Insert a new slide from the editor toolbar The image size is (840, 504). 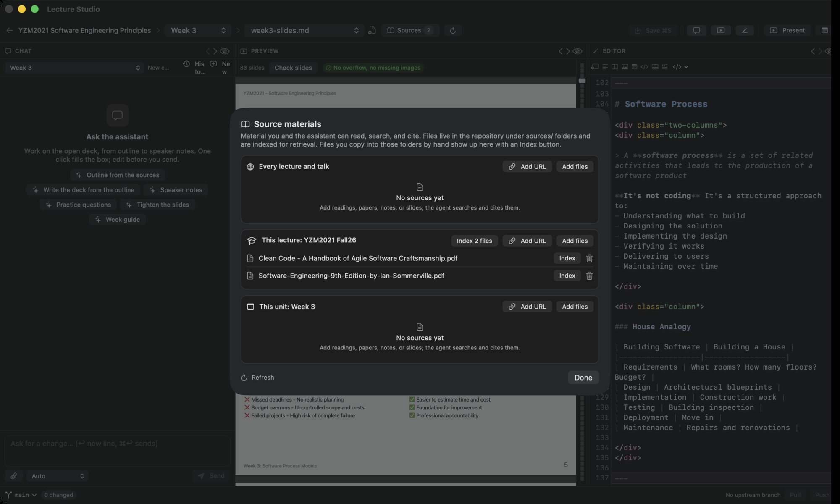[595, 67]
